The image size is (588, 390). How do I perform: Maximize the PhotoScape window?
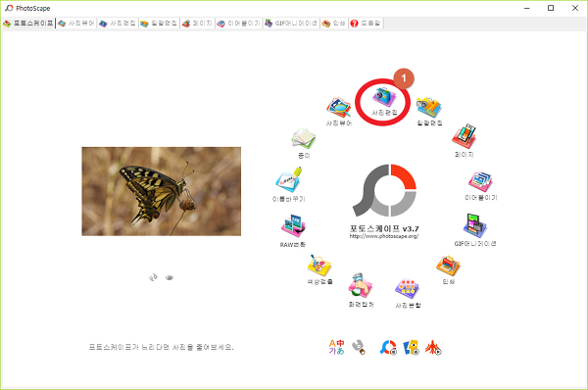point(551,8)
